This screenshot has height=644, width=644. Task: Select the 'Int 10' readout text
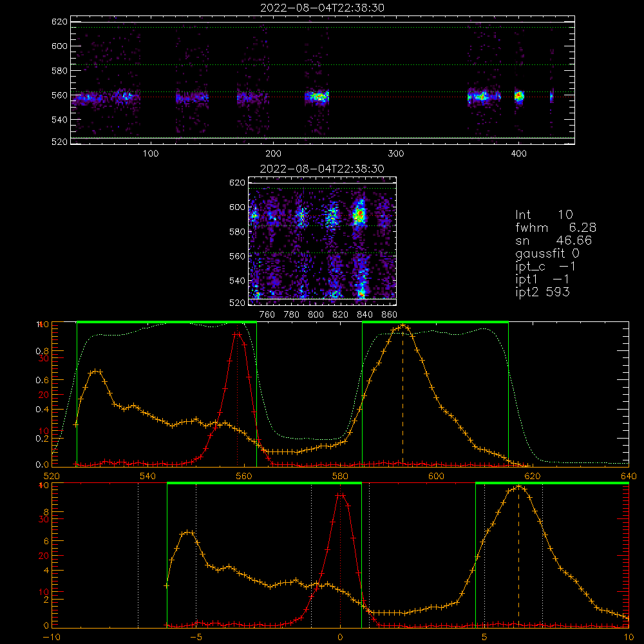[544, 214]
